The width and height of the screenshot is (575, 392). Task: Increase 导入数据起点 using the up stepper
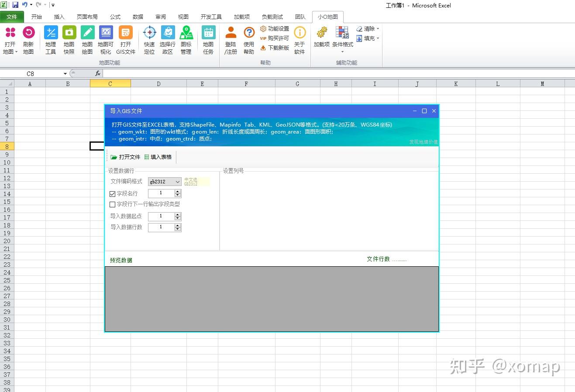click(x=177, y=214)
